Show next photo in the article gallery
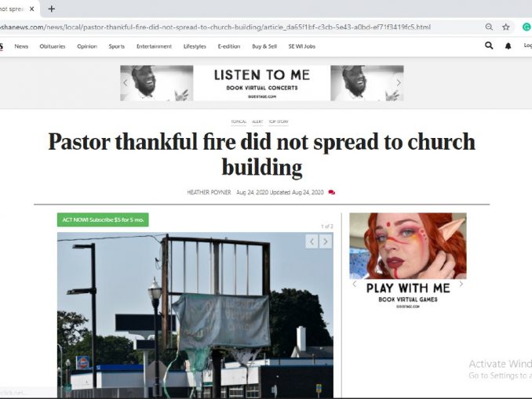Image resolution: width=532 pixels, height=399 pixels. (x=326, y=241)
